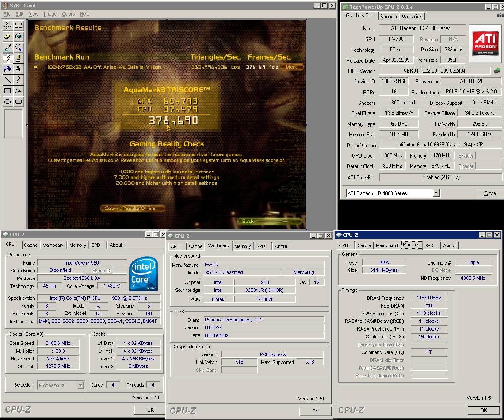Screen dimensions: 504x420
Task: Open the SPD tab in CPU-Z Memory window
Action: (x=429, y=245)
